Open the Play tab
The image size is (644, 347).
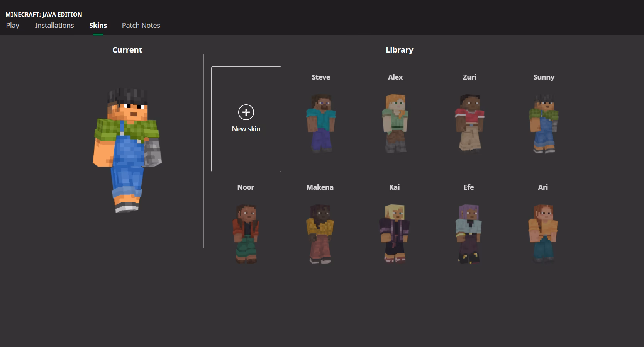tap(12, 26)
